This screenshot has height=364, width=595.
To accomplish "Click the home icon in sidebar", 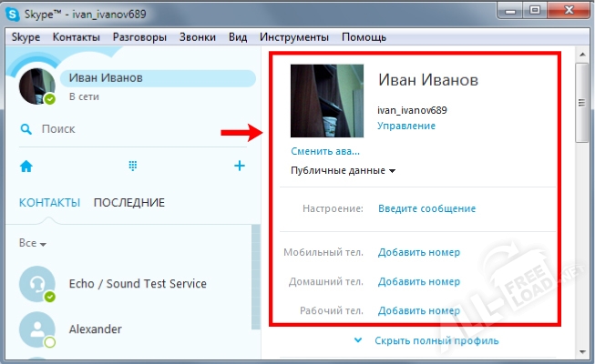I will 26,166.
